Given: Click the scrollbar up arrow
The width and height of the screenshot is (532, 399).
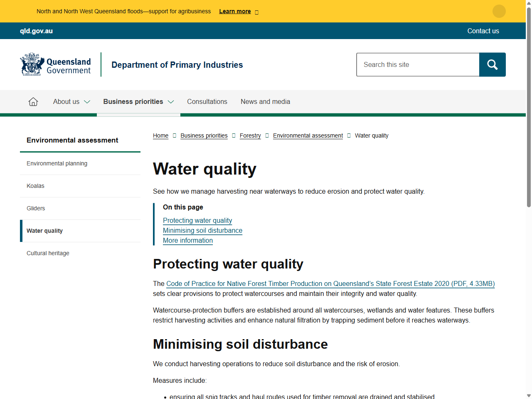Looking at the screenshot, I should click(529, 2).
